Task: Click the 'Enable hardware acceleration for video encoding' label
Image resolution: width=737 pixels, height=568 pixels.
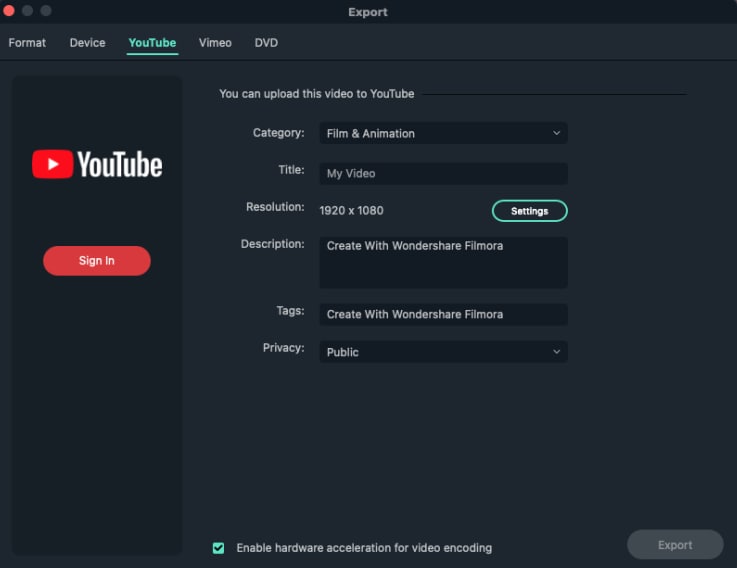Action: pyautogui.click(x=364, y=548)
